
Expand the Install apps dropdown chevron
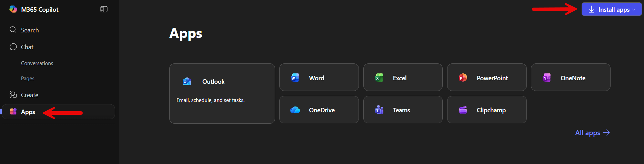pyautogui.click(x=634, y=10)
